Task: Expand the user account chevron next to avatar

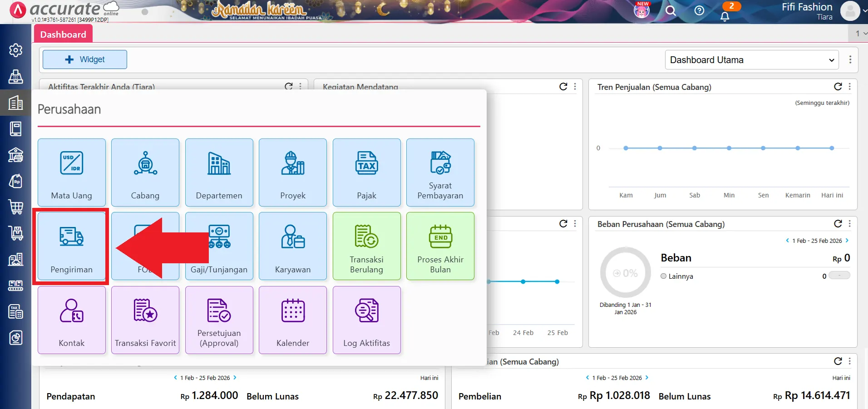Action: click(864, 11)
